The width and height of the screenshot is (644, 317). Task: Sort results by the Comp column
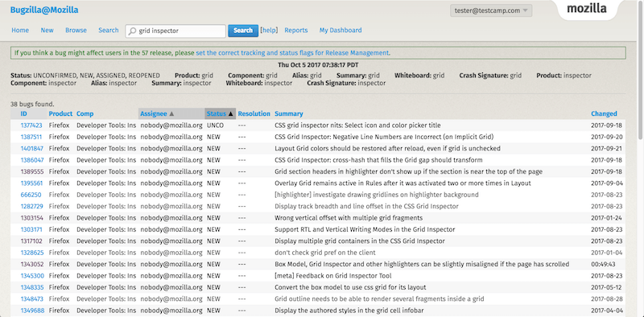pyautogui.click(x=85, y=113)
